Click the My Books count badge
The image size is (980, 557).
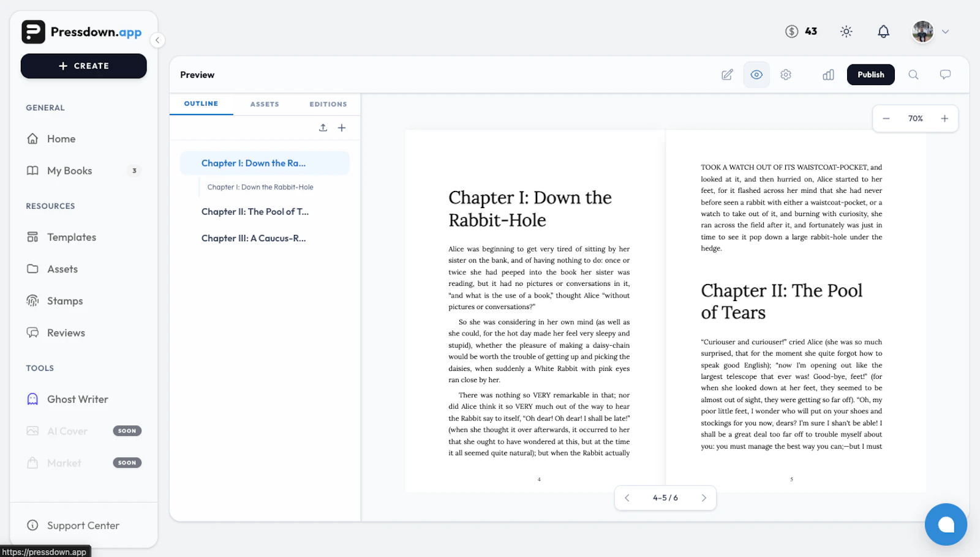[x=134, y=171]
